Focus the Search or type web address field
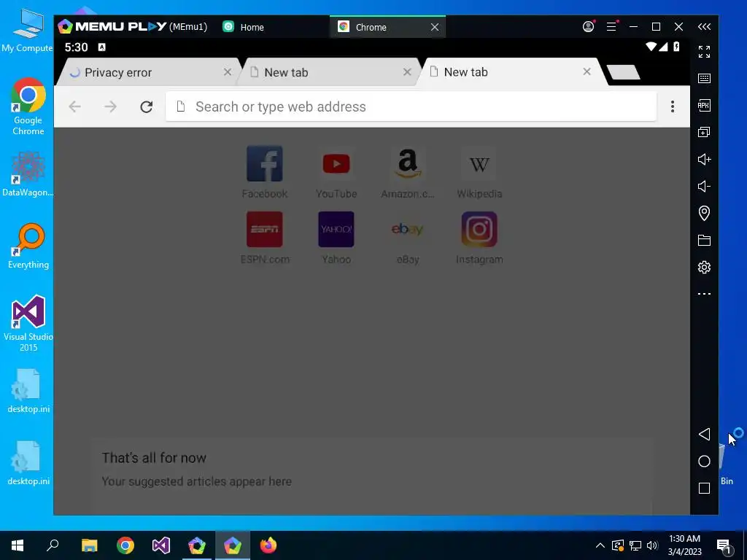The height and width of the screenshot is (560, 747). [411, 106]
